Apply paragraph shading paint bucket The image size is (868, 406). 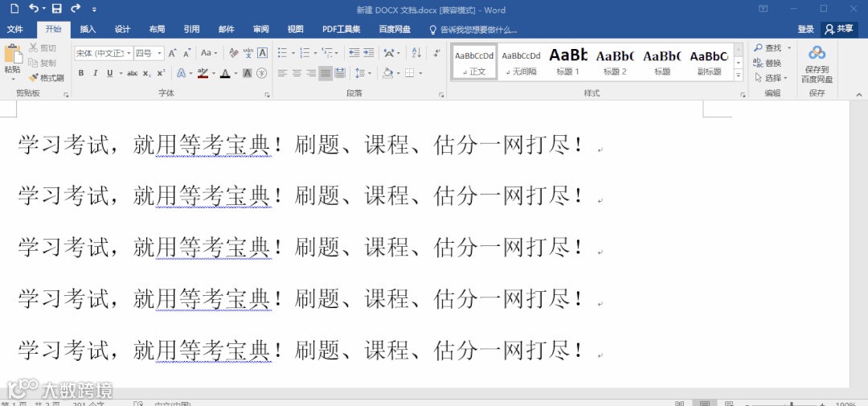pos(388,73)
